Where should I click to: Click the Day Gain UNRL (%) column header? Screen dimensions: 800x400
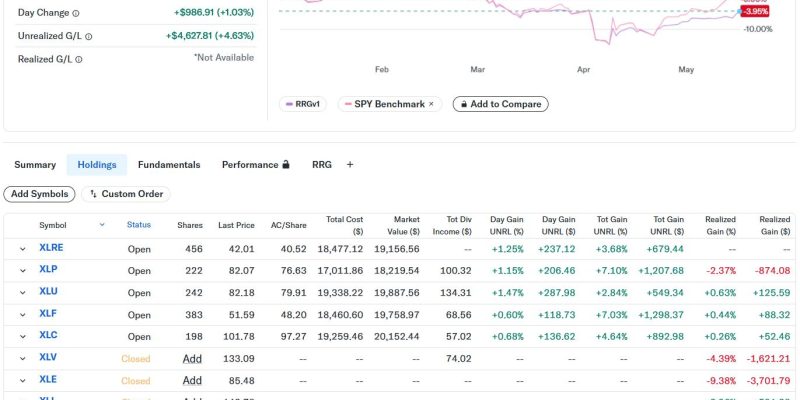(506, 226)
